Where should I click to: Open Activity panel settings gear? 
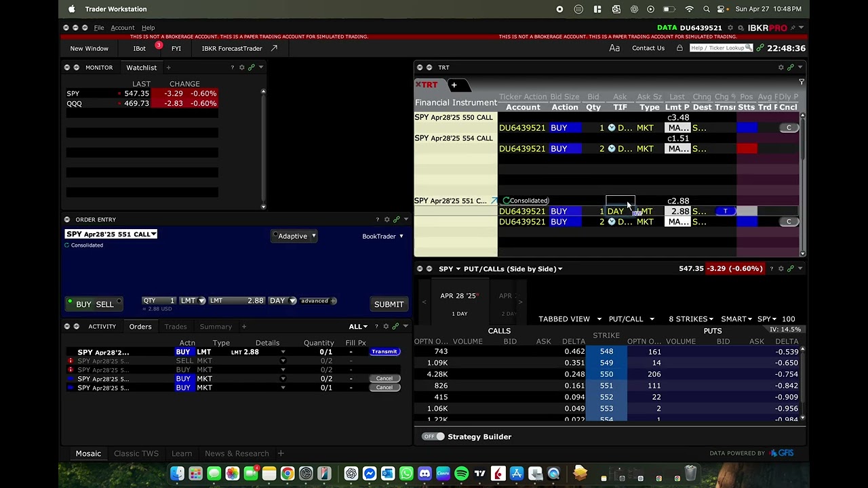tap(387, 327)
